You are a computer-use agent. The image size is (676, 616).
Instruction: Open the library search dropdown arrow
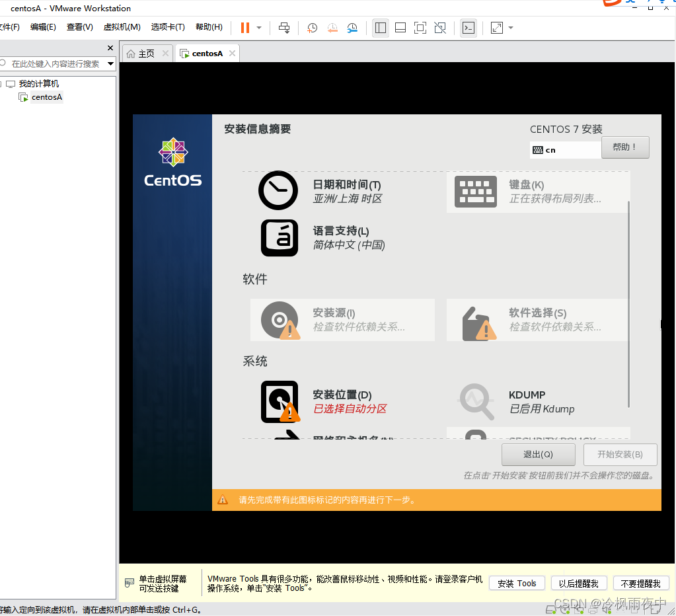pos(111,64)
